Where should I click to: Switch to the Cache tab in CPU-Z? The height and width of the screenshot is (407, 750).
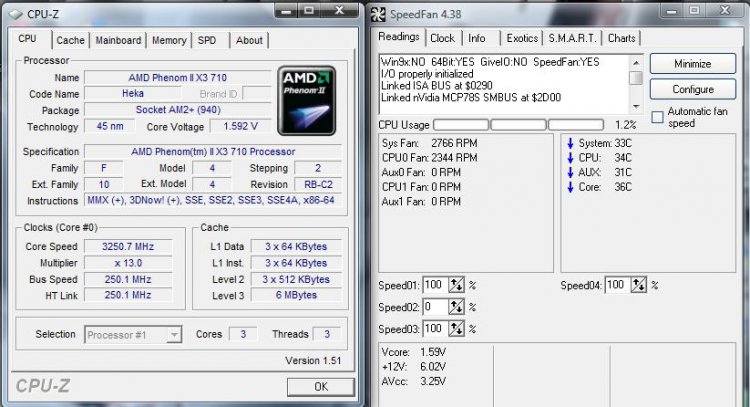pyautogui.click(x=70, y=40)
